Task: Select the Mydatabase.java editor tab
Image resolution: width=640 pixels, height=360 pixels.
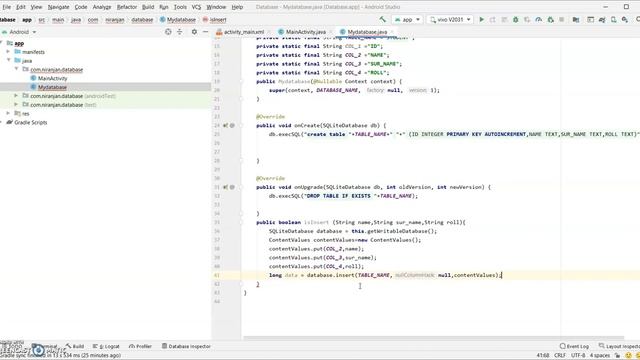Action: point(367,32)
